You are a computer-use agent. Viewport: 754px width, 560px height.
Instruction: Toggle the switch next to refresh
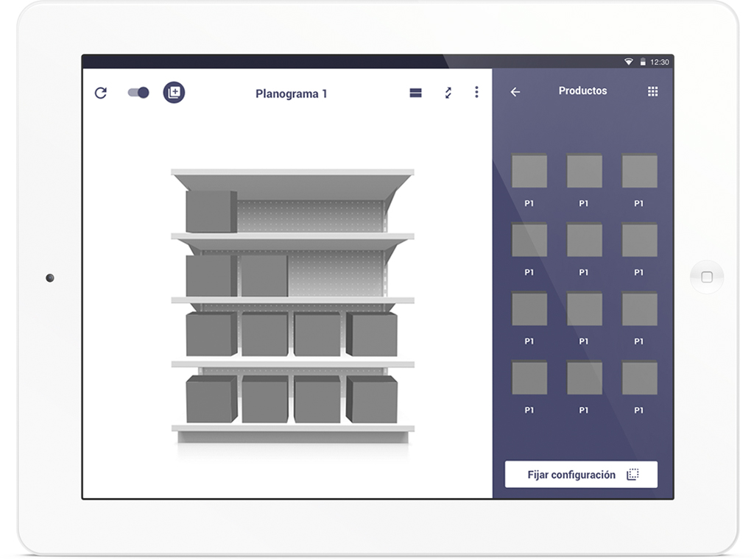(138, 93)
